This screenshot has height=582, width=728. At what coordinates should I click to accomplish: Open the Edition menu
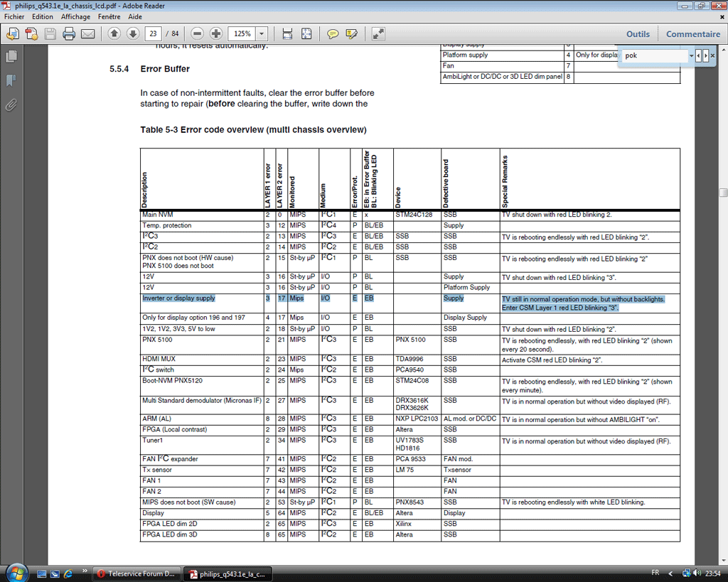pos(42,17)
